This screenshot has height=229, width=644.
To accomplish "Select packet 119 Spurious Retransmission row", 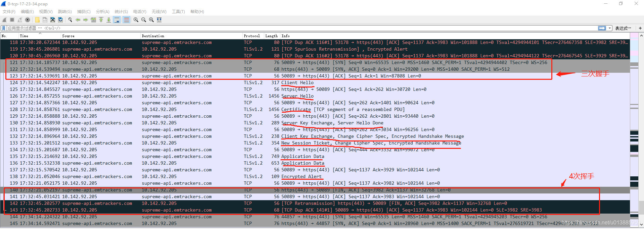I will (315, 49).
